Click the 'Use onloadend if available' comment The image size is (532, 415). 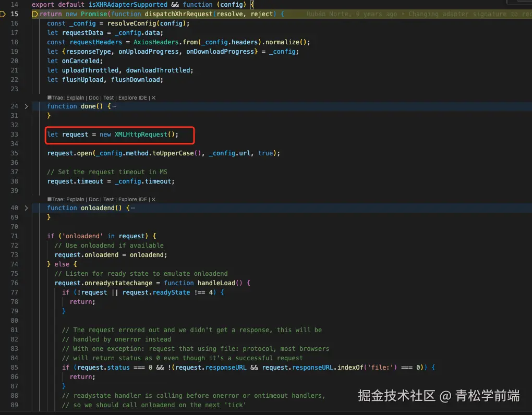(x=109, y=246)
